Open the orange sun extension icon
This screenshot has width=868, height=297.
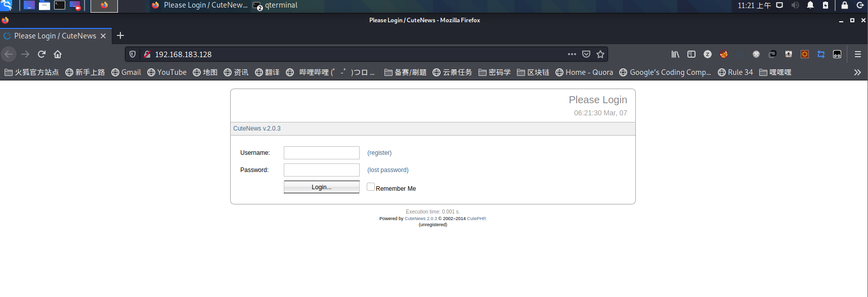tap(805, 54)
